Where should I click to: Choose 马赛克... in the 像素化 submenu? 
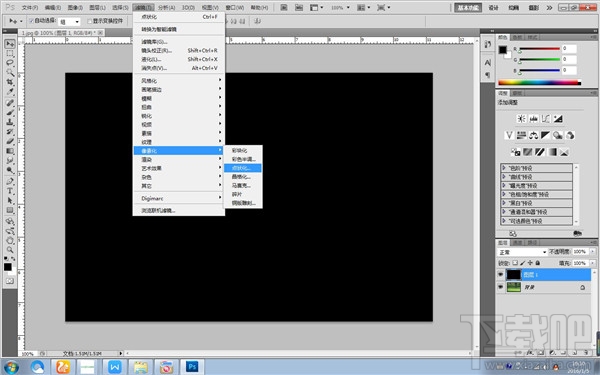243,186
